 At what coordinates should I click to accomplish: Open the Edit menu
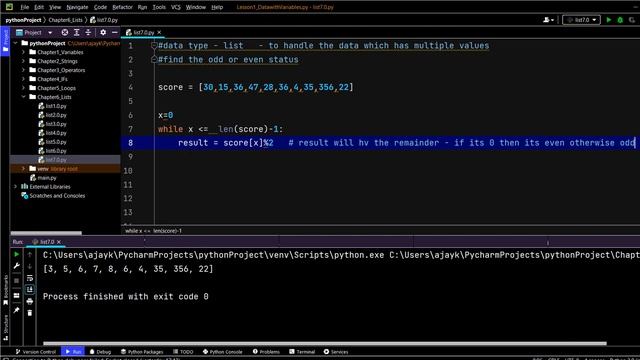(39, 7)
